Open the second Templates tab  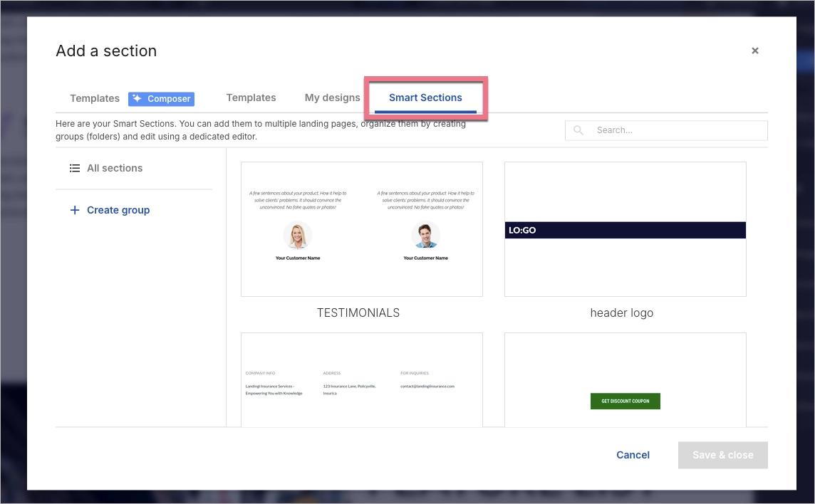click(x=251, y=98)
